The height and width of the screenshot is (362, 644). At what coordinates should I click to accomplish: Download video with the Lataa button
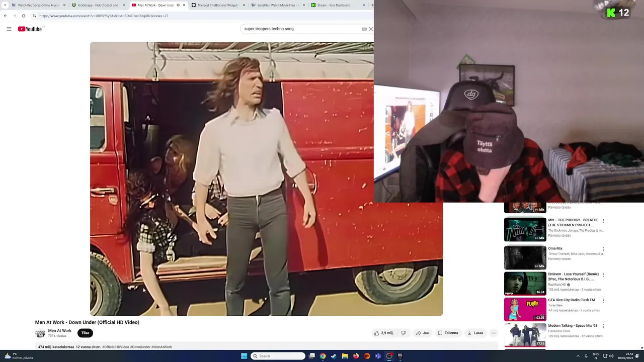point(475,333)
